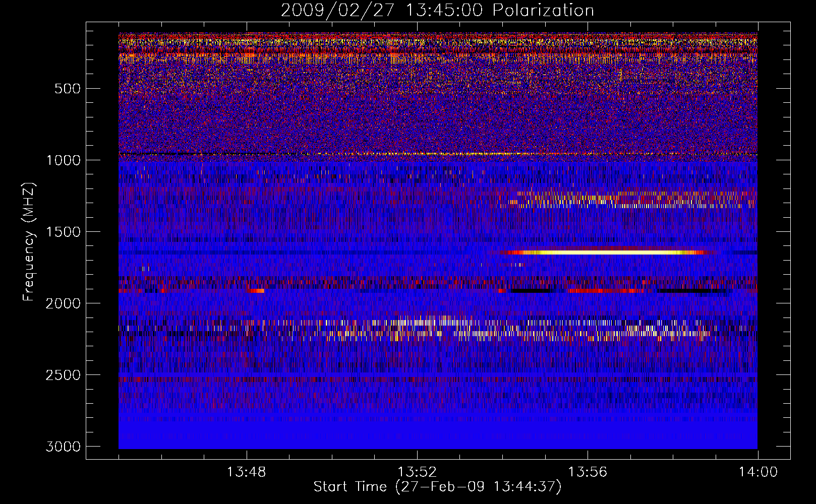The width and height of the screenshot is (816, 504).
Task: Click the 13:52 time tick label
Action: pos(417,472)
